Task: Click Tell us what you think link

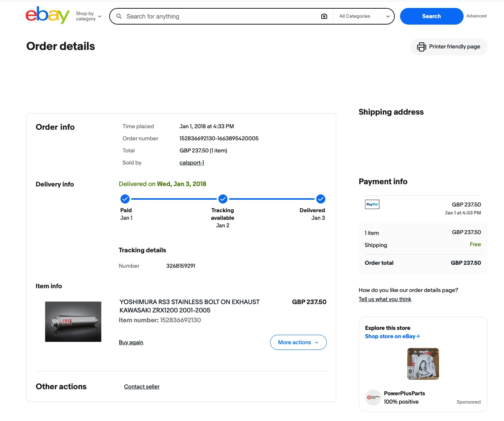Action: click(385, 299)
